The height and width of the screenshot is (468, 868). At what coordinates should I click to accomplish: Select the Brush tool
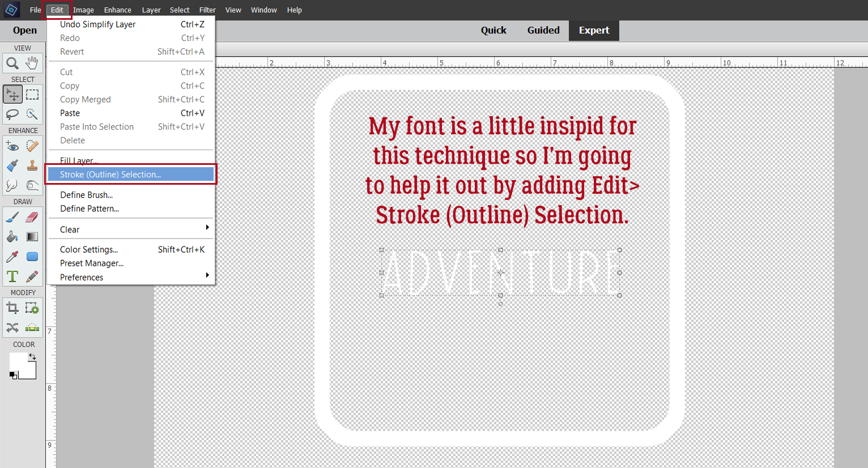pos(12,217)
